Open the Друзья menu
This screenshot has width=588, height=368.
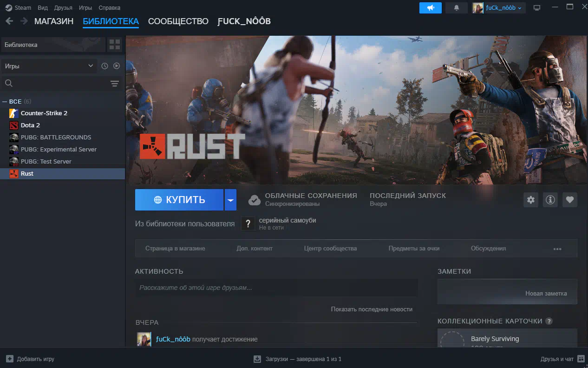click(63, 8)
